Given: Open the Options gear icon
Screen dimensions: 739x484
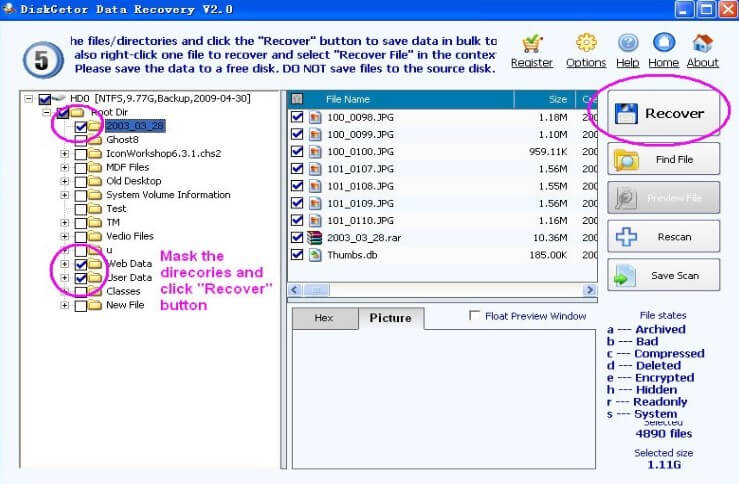Looking at the screenshot, I should (x=586, y=43).
